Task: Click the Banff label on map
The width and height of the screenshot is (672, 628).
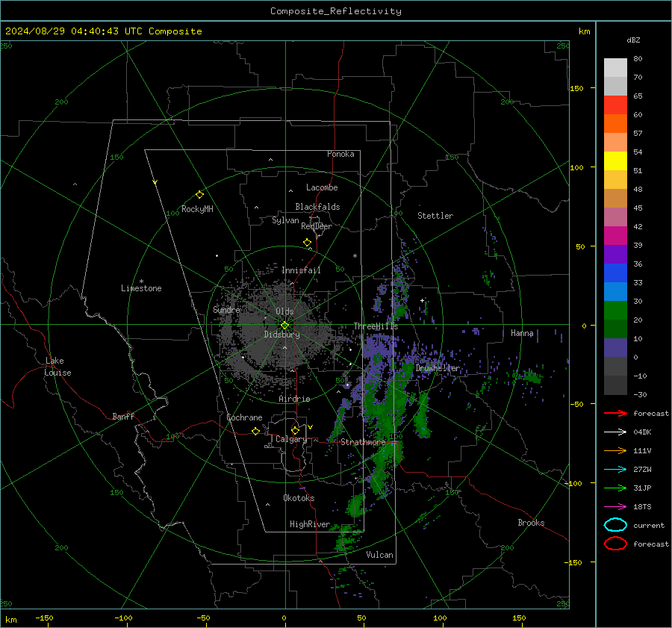Action: pyautogui.click(x=123, y=417)
